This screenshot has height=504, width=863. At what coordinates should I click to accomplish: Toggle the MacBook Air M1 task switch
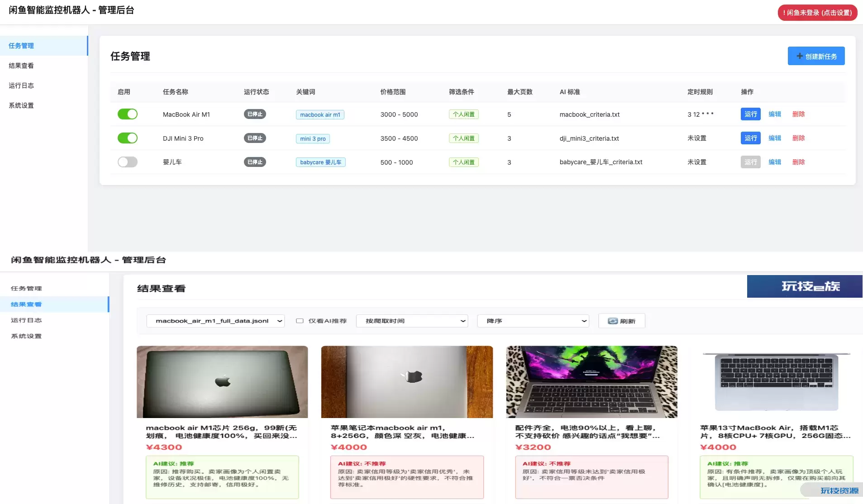tap(128, 114)
